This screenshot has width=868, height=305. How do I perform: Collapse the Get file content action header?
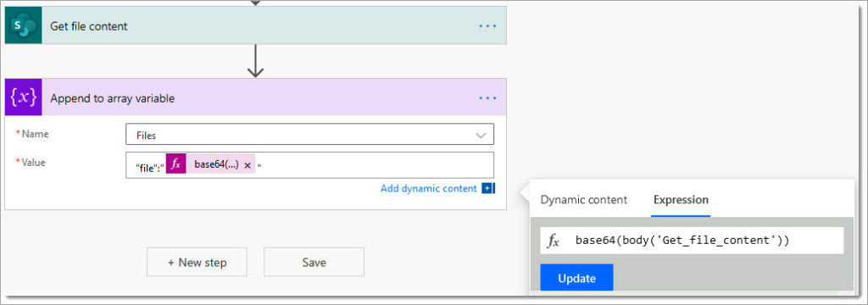[x=256, y=25]
